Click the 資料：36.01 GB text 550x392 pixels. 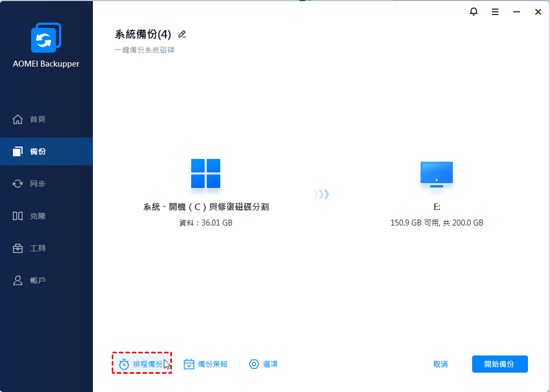point(206,223)
